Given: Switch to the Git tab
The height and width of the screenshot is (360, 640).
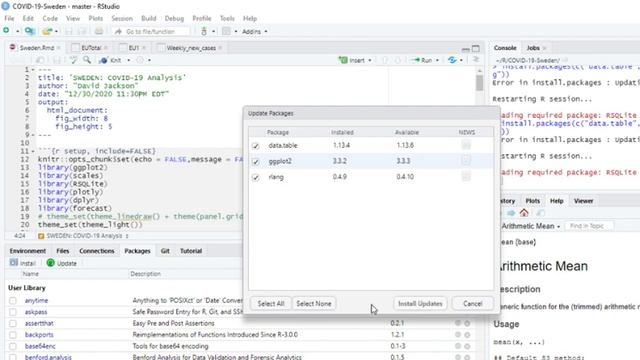Looking at the screenshot, I should tap(165, 251).
